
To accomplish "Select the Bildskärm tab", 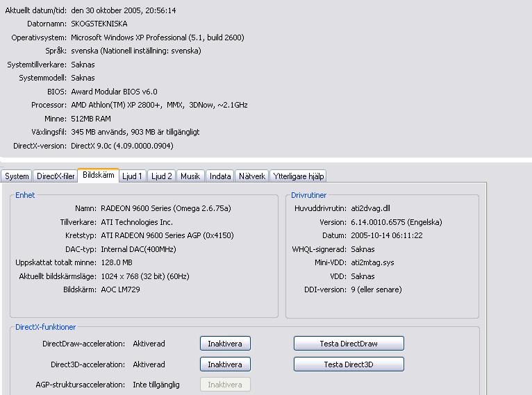I will pyautogui.click(x=98, y=176).
